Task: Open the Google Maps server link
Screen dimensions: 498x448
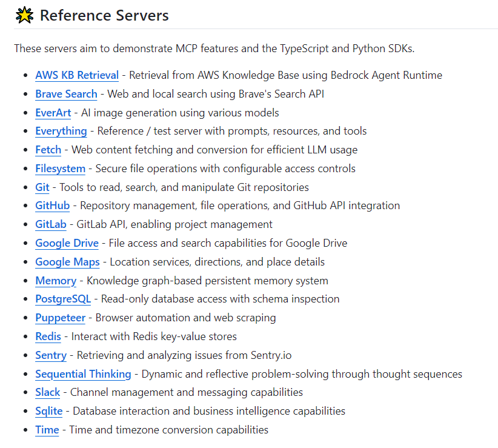Action: (x=67, y=262)
